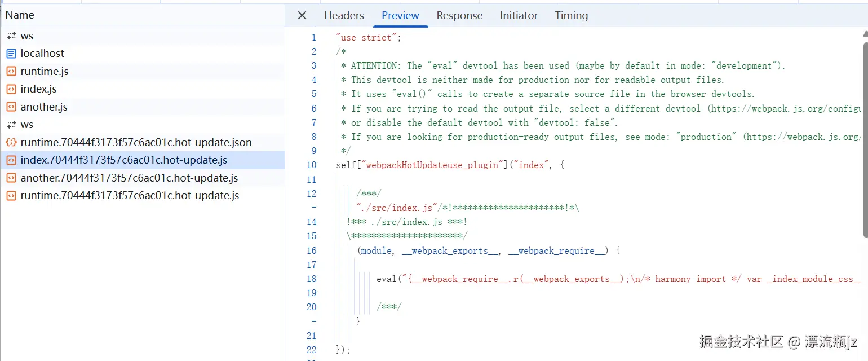
Task: Click the document icon beside localhost
Action: coord(11,54)
